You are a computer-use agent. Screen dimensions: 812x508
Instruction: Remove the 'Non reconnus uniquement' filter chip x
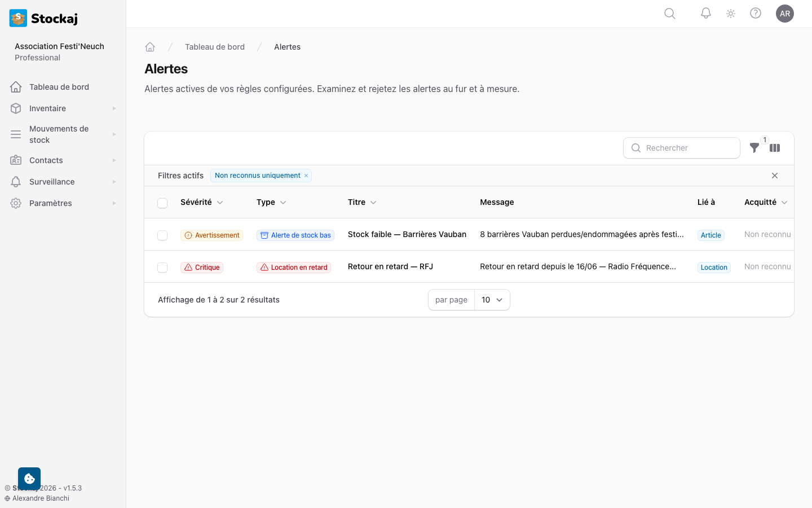306,176
